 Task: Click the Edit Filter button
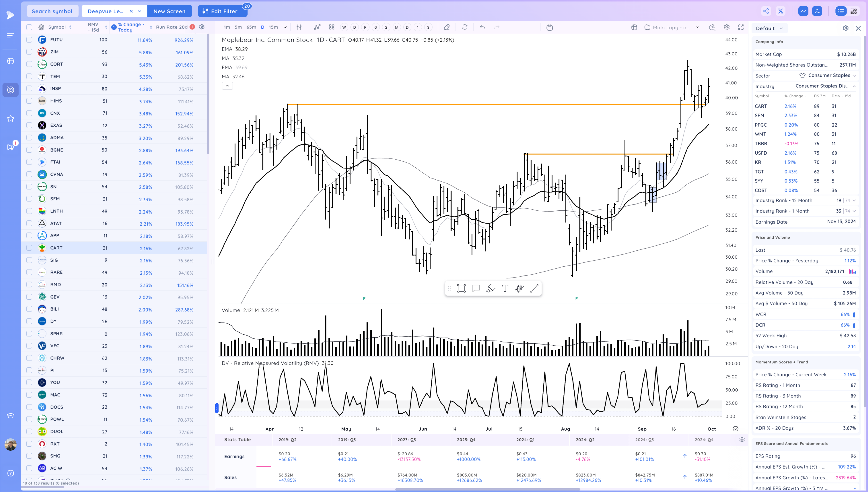(222, 11)
